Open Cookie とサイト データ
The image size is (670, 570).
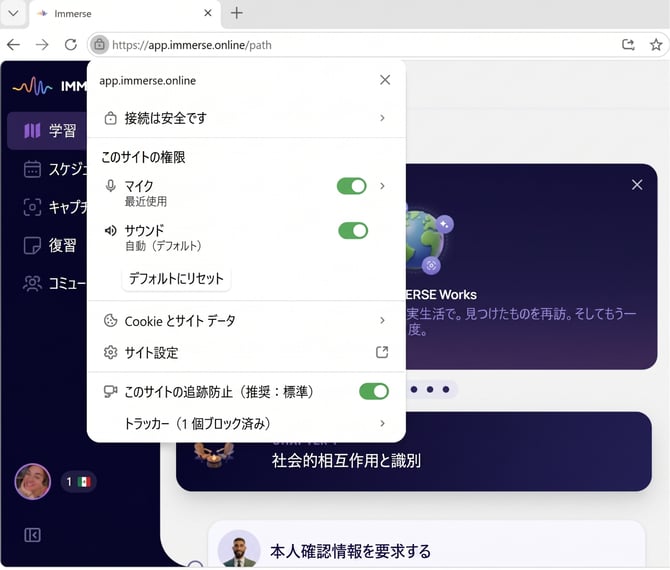pos(246,320)
